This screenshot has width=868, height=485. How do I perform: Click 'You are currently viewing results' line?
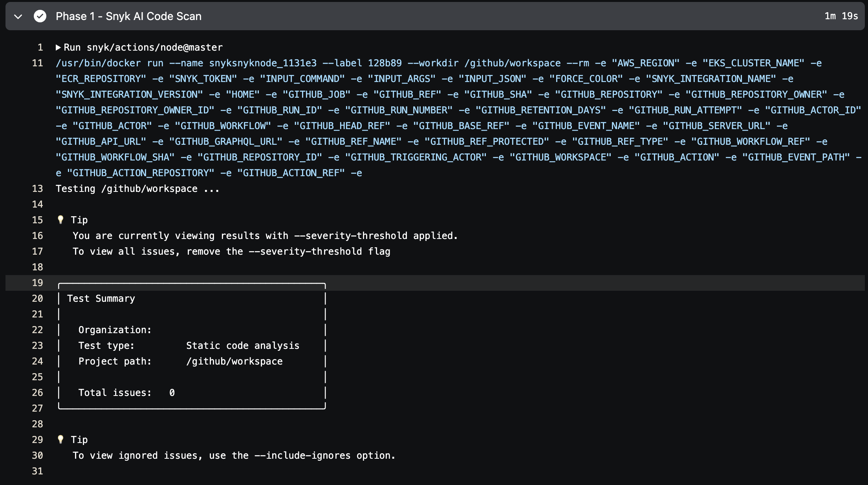[265, 236]
